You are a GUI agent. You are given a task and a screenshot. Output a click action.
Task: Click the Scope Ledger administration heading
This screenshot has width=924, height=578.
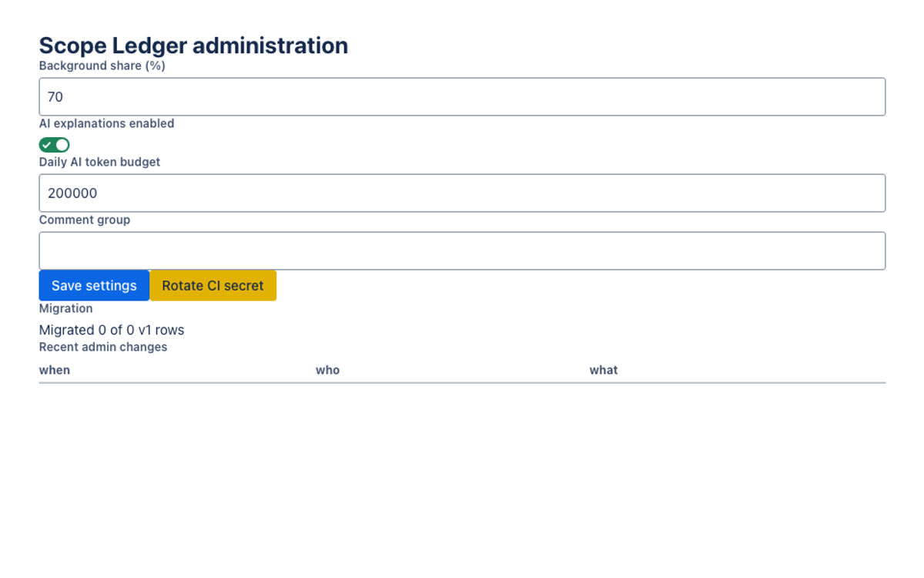pyautogui.click(x=193, y=45)
